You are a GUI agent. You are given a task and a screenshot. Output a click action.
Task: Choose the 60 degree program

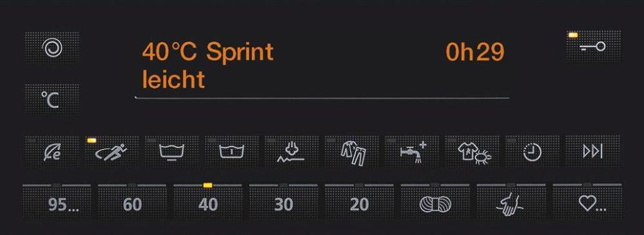pos(132,201)
